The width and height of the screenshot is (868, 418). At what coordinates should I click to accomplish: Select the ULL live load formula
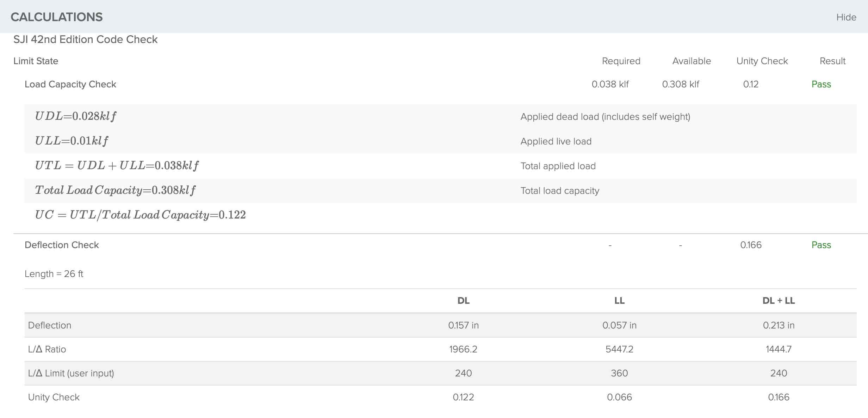click(72, 141)
